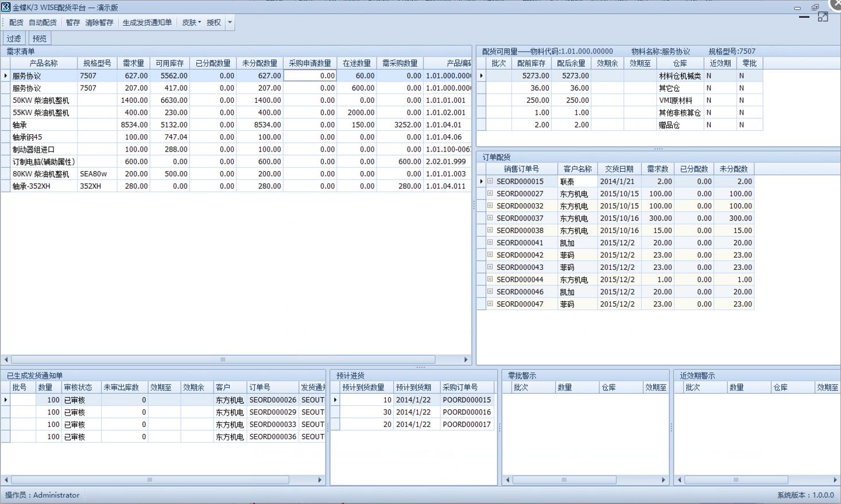The width and height of the screenshot is (841, 504).
Task: Expand sales order SEORD000042
Action: pyautogui.click(x=490, y=254)
